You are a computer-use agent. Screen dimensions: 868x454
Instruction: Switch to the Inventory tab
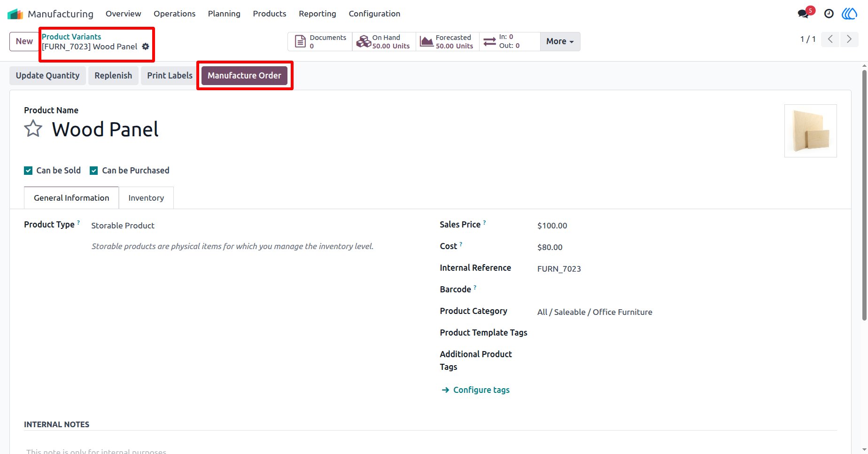[x=146, y=198]
